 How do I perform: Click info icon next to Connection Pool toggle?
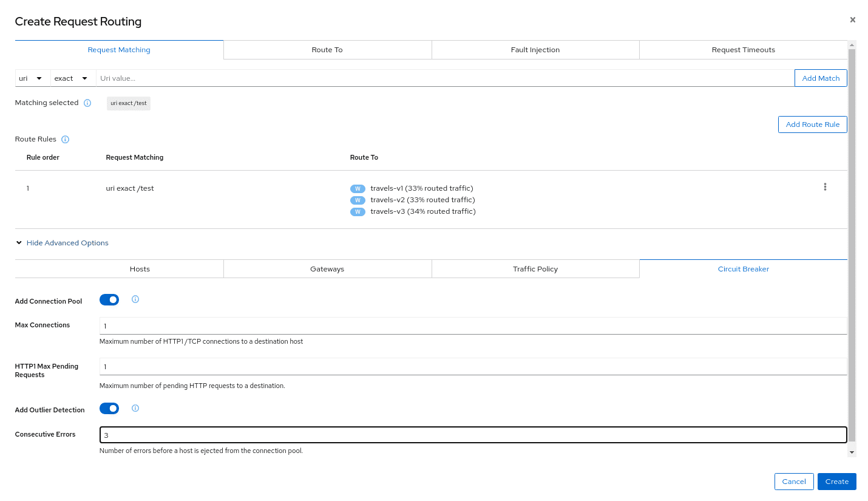coord(135,299)
